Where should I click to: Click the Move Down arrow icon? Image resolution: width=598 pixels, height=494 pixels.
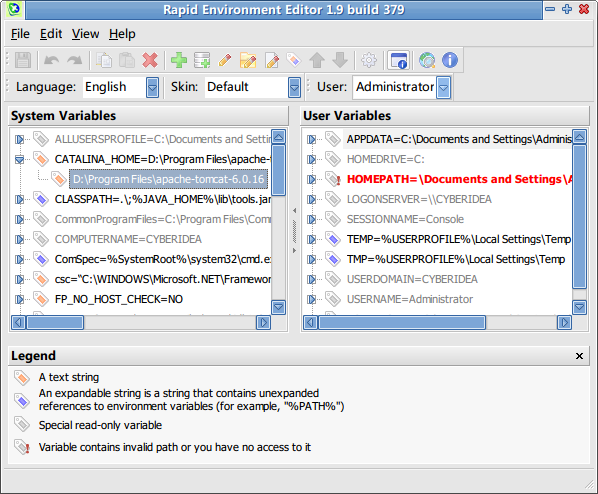pyautogui.click(x=340, y=60)
